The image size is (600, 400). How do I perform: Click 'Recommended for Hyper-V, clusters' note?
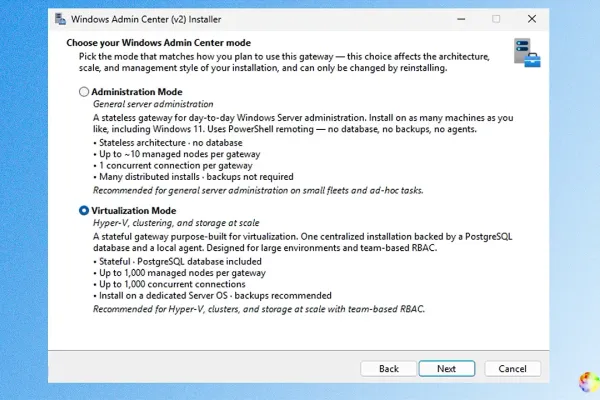pyautogui.click(x=259, y=309)
